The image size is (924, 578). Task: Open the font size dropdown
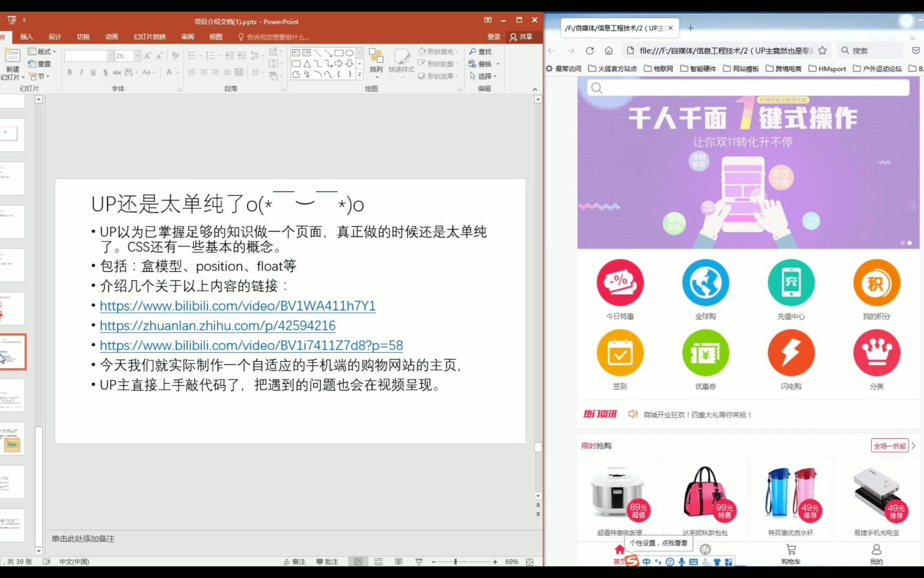[x=137, y=55]
